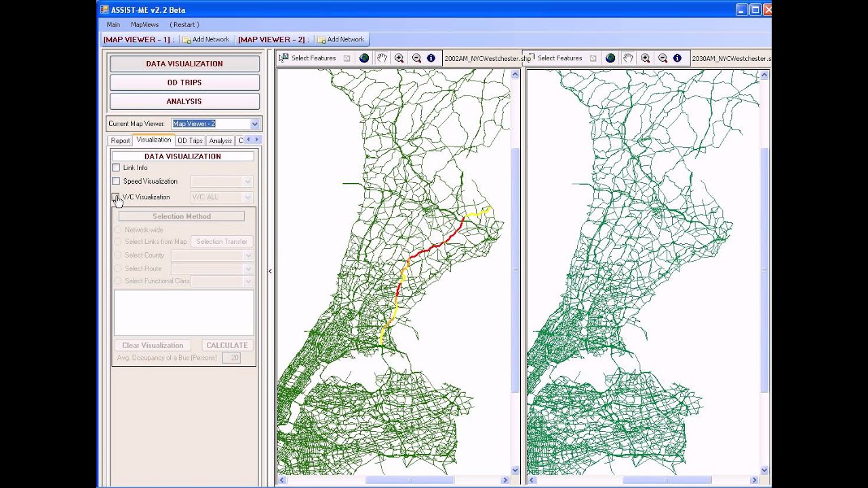The height and width of the screenshot is (488, 868).
Task: Select the pan hand tool in Map Viewer 2
Action: point(628,58)
